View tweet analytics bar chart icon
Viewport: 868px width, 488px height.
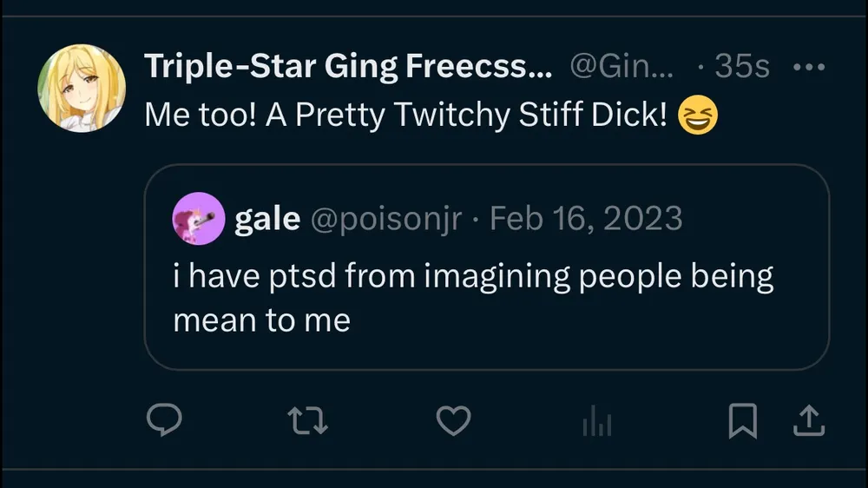[597, 422]
